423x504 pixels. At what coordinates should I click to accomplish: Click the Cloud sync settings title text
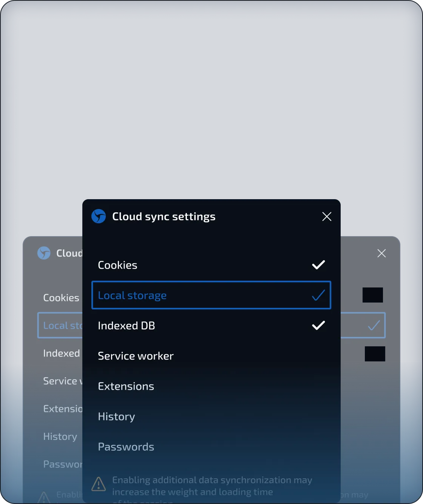pos(164,217)
